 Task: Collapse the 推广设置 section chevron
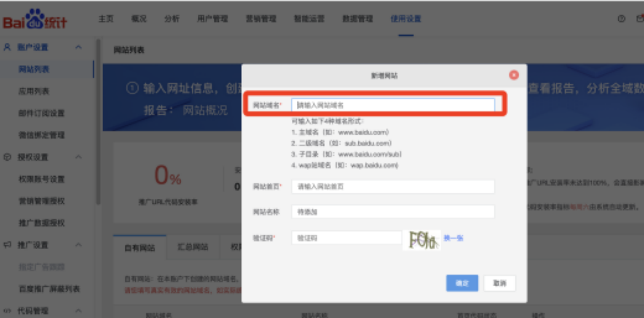tap(78, 245)
